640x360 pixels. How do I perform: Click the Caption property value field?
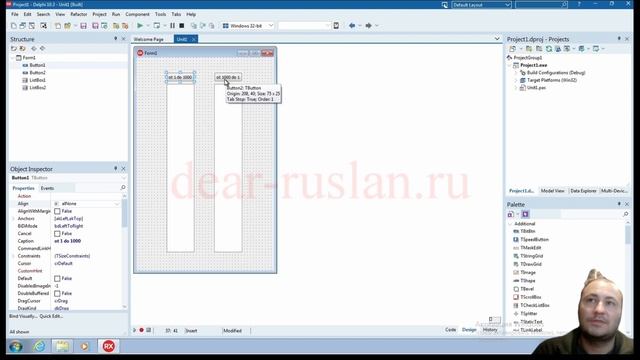click(87, 241)
